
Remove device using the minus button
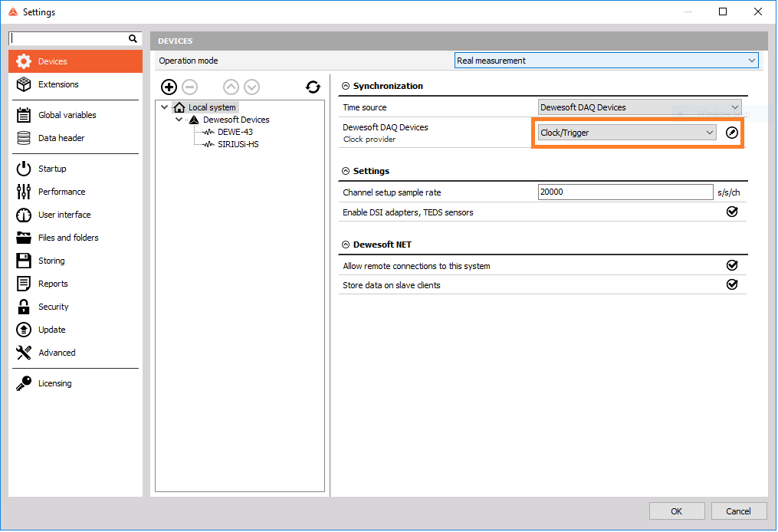click(189, 87)
